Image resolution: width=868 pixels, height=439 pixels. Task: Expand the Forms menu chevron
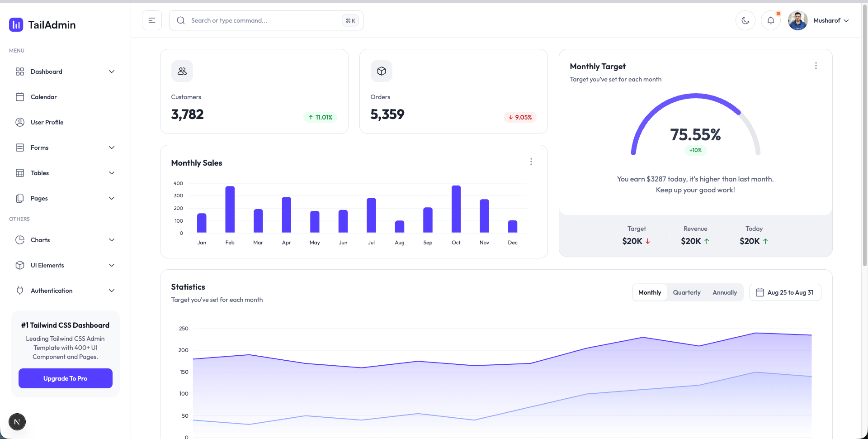pyautogui.click(x=112, y=148)
